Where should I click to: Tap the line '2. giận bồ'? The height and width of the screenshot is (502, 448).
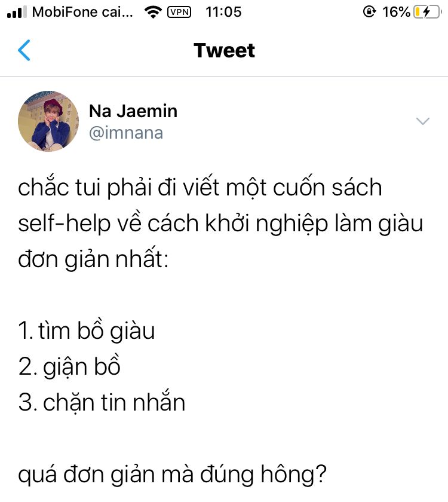coord(69,366)
